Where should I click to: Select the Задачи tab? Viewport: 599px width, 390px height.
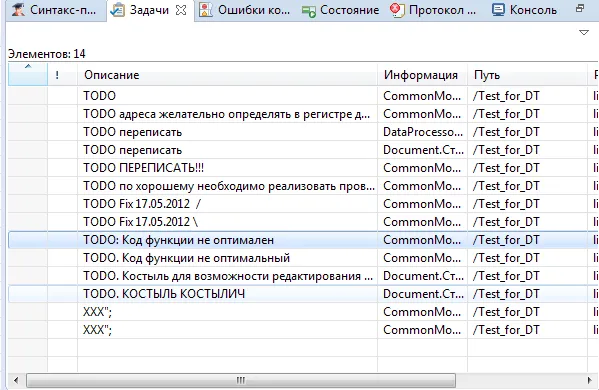149,10
